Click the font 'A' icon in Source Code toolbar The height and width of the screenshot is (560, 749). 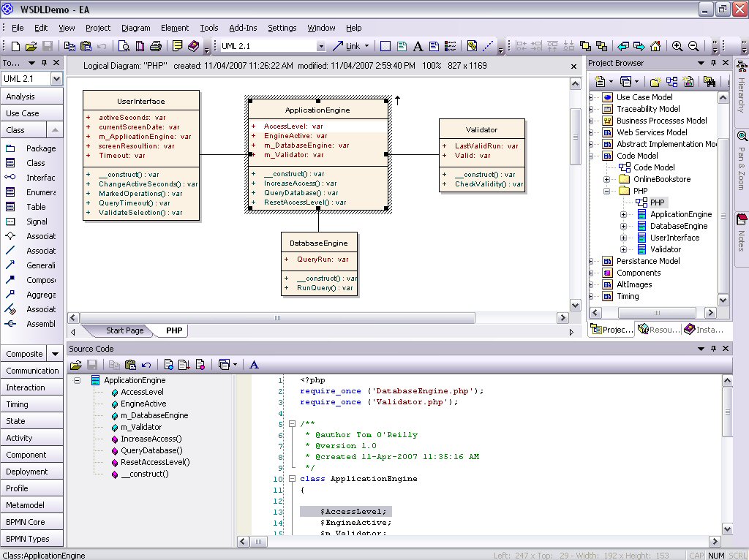[x=254, y=366]
